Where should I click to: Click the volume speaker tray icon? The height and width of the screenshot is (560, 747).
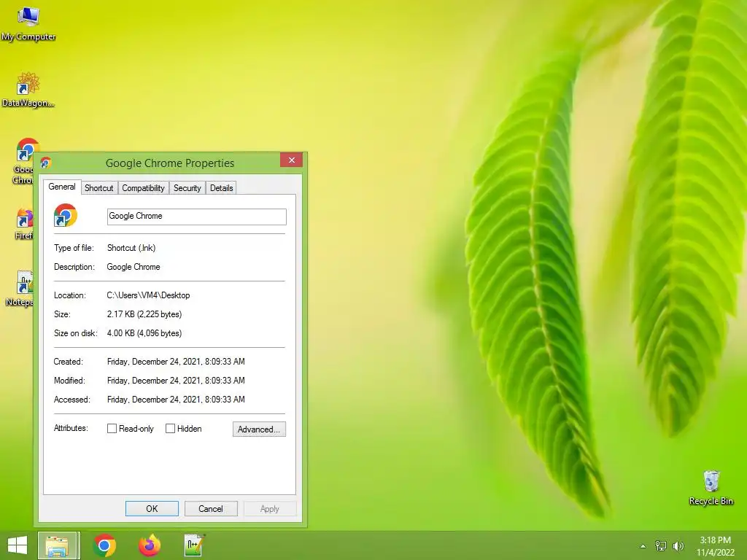pos(678,546)
